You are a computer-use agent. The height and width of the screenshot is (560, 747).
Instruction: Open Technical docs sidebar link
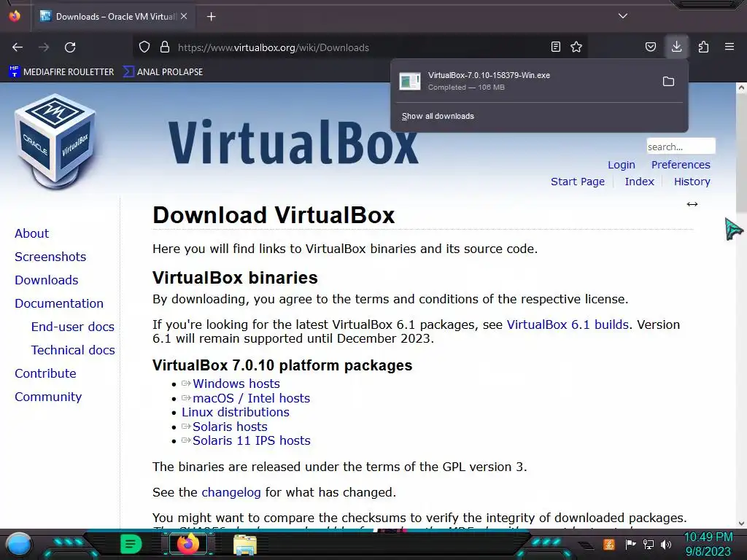[x=73, y=350]
